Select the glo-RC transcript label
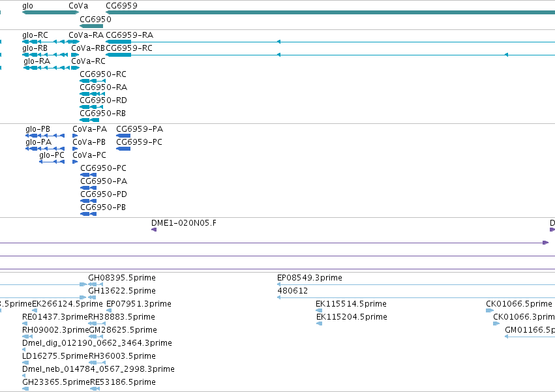The image size is (555, 392). pyautogui.click(x=35, y=35)
